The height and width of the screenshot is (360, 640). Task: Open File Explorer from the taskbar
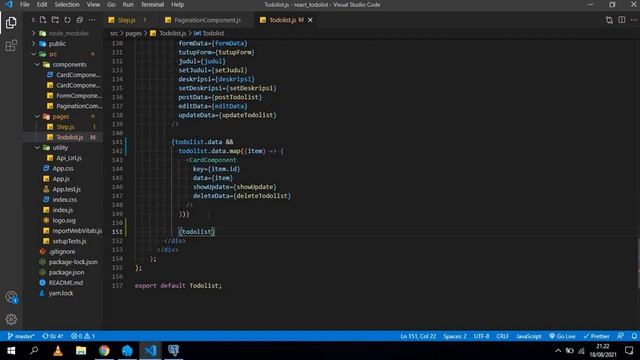click(81, 351)
